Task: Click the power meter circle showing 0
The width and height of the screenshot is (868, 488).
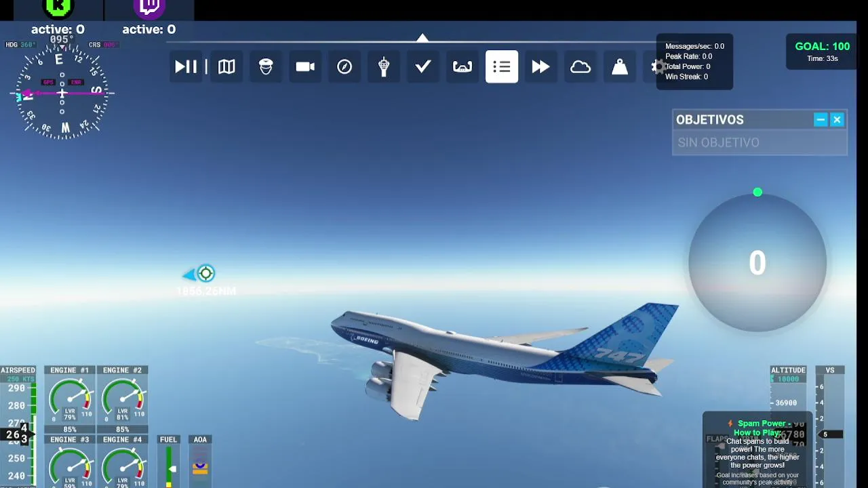Action: [x=757, y=263]
